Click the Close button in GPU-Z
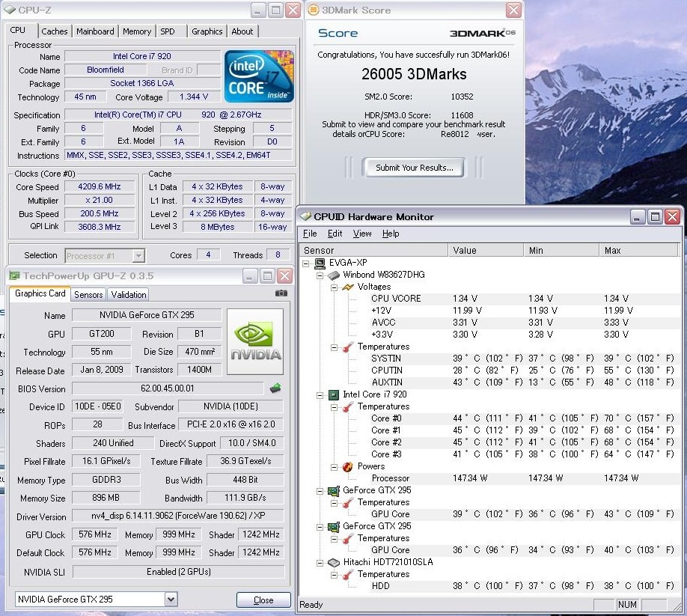The image size is (687, 616). coord(263,600)
